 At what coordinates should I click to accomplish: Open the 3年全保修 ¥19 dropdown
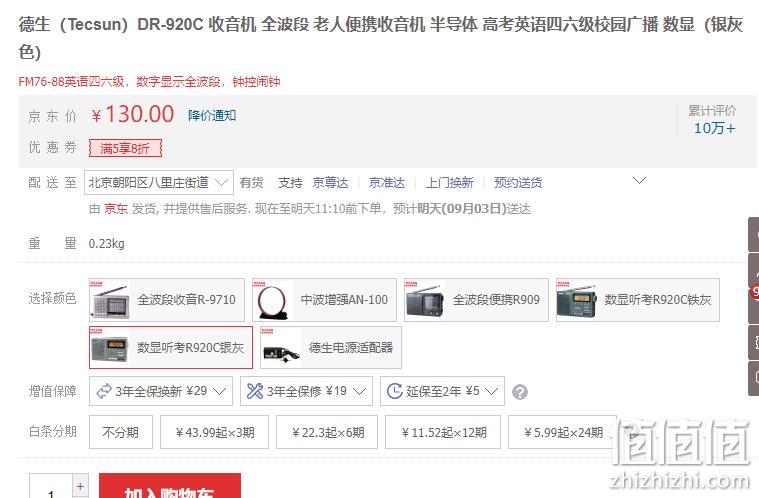tap(306, 391)
